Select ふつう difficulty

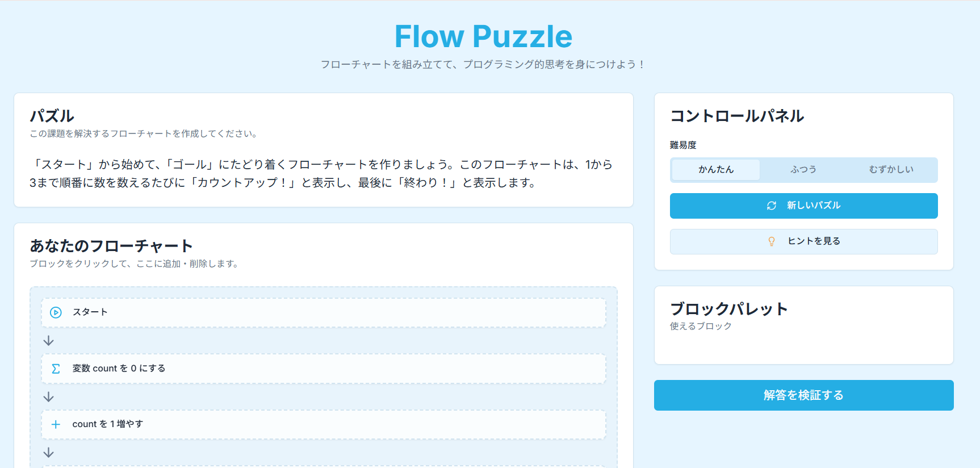[803, 169]
